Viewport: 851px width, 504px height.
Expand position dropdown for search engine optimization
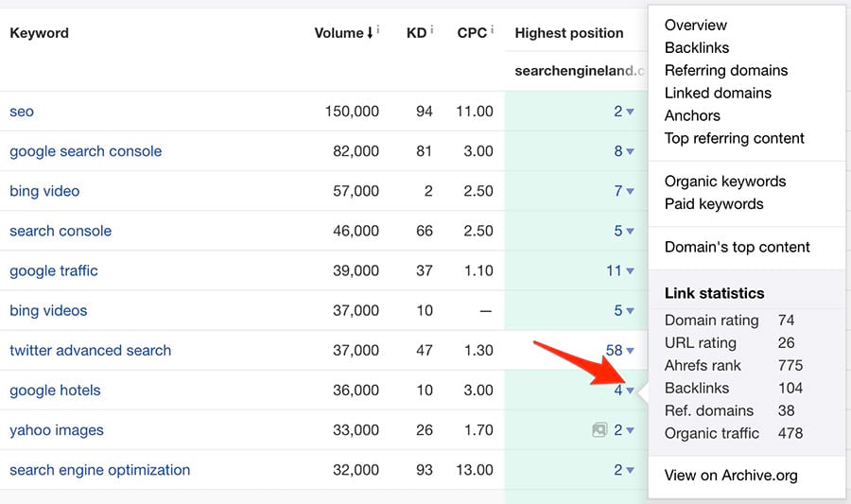click(629, 471)
